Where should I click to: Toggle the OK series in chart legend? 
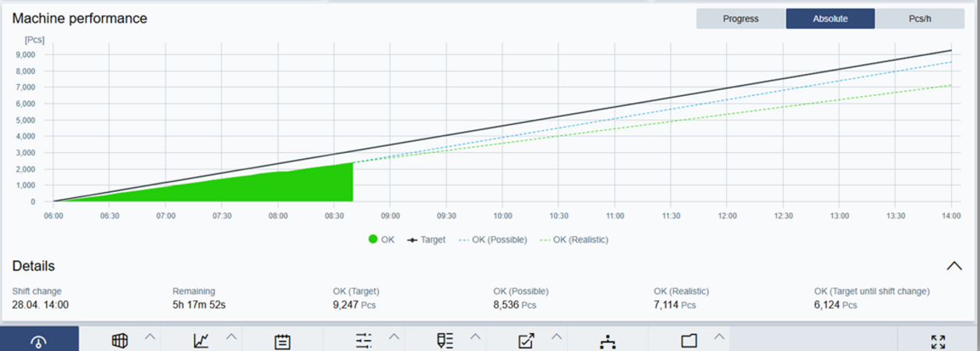point(382,239)
